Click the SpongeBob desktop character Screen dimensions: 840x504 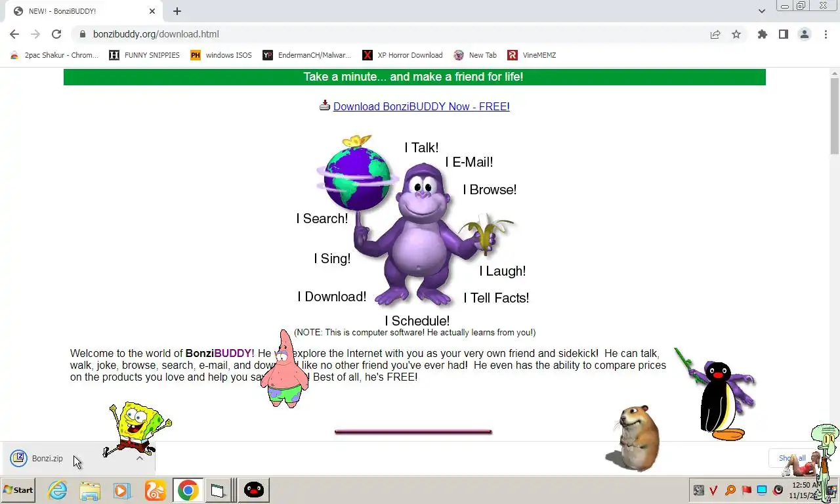(x=136, y=430)
